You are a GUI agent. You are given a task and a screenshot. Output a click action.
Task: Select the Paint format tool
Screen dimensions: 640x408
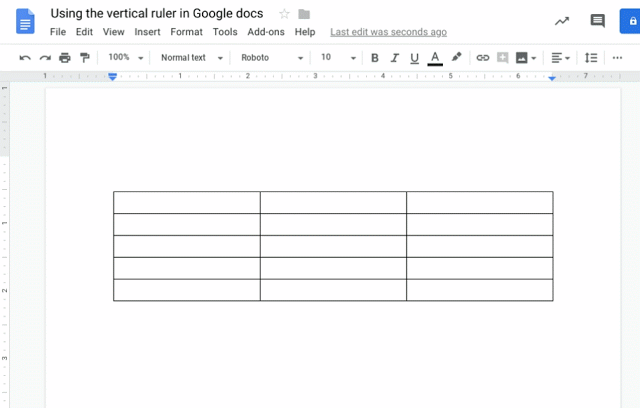tap(84, 58)
